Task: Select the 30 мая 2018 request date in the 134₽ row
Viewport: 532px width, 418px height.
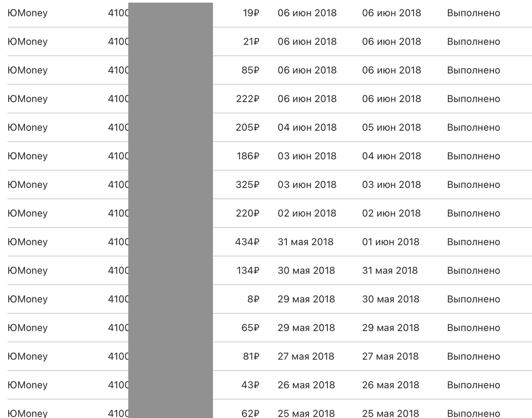Action: click(306, 271)
